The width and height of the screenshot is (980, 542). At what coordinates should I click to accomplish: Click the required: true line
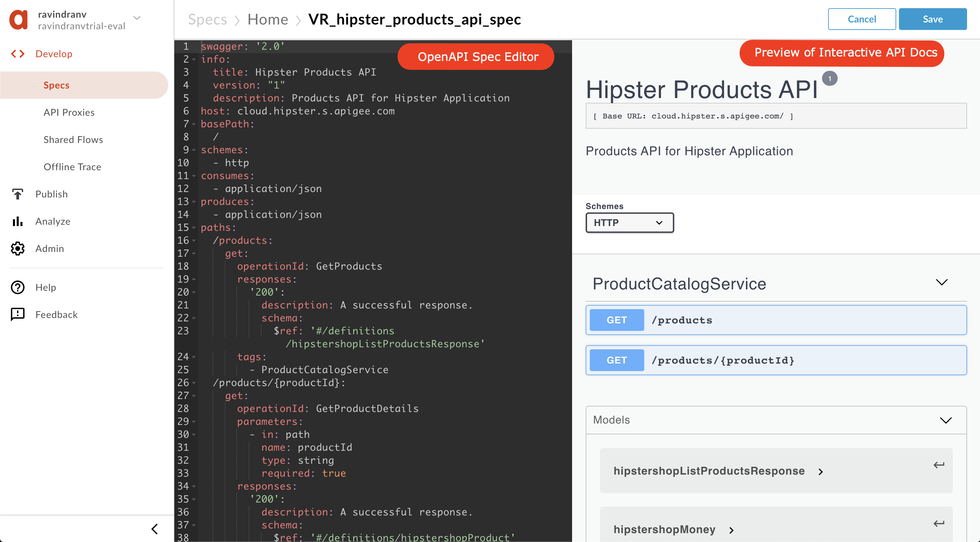tap(304, 473)
